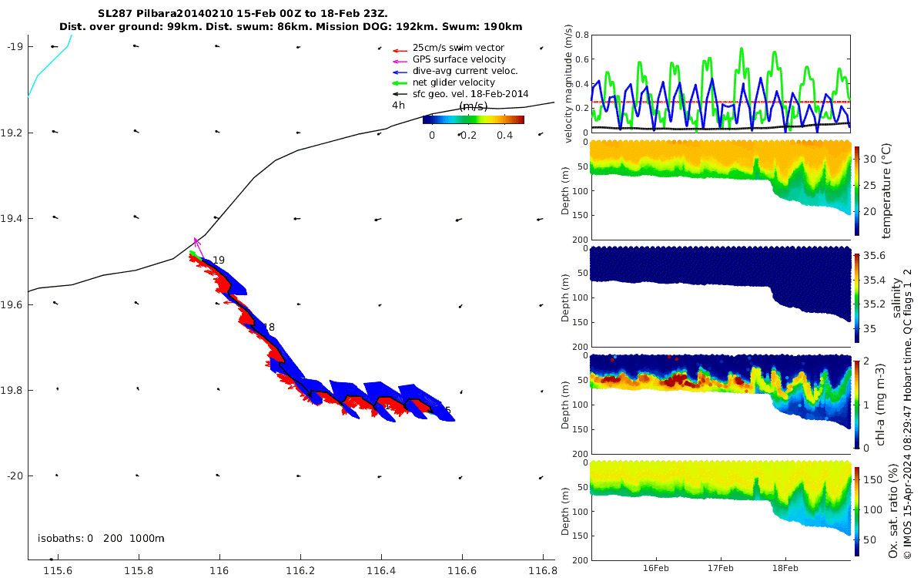
Task: Click the magenta GPS arrow on the map track
Action: click(x=198, y=247)
